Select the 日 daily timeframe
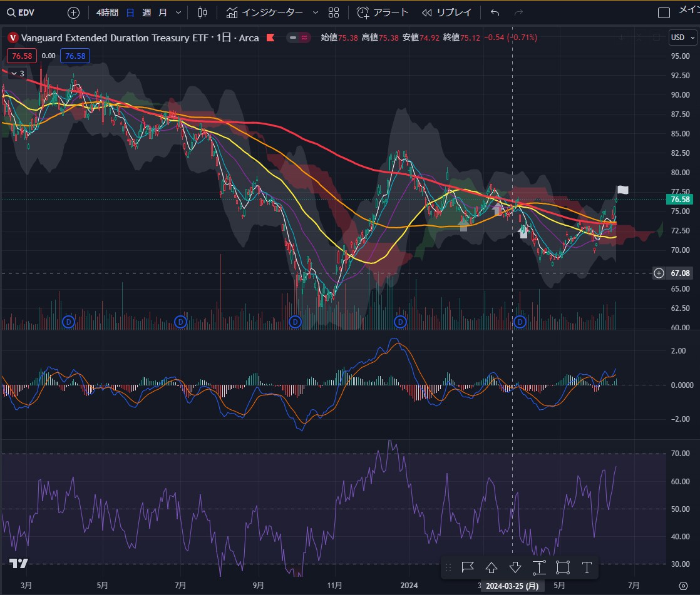The image size is (700, 595). point(130,13)
